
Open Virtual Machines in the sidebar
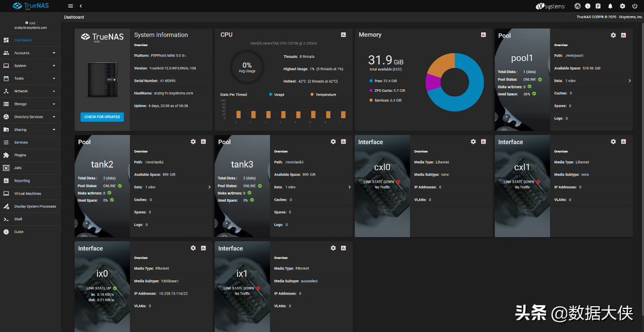point(31,193)
